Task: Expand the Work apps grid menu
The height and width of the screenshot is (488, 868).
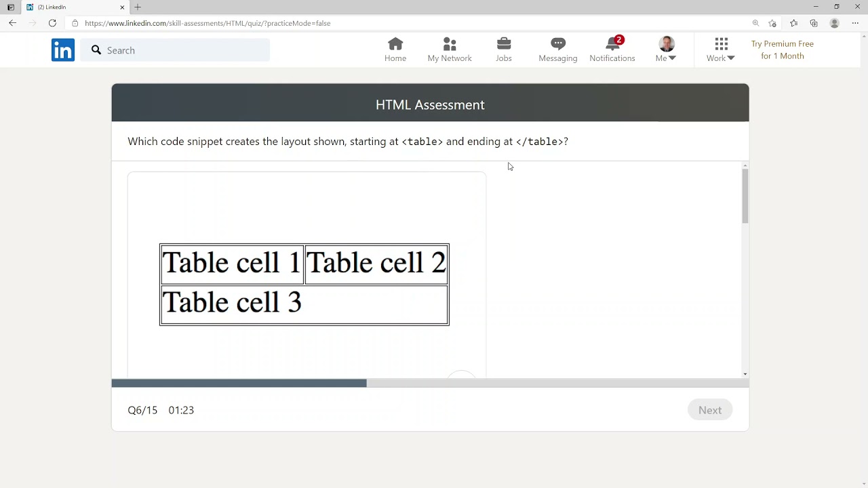Action: click(x=721, y=50)
